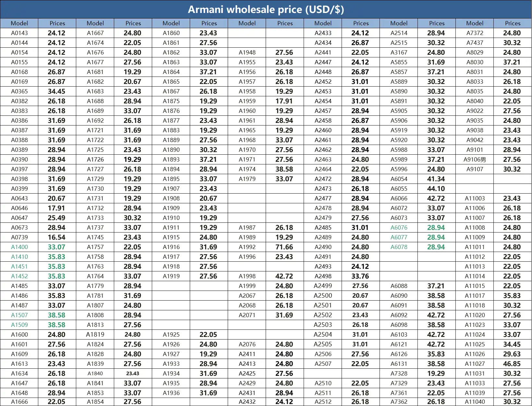Viewport: 532px width, 406px height.
Task: Select model cell A1936
Action: tap(171, 393)
